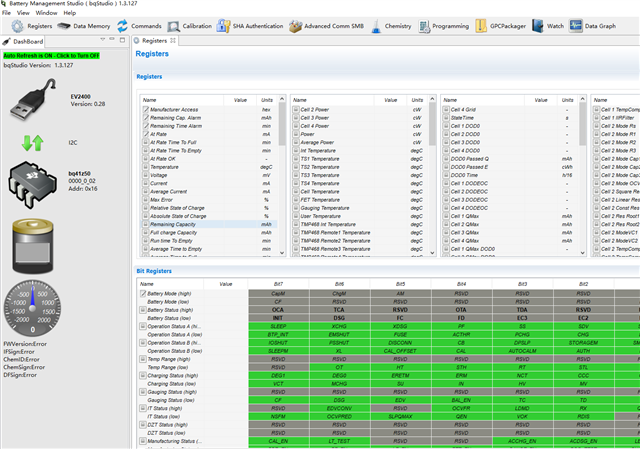Open the Watch icon

pyautogui.click(x=538, y=26)
